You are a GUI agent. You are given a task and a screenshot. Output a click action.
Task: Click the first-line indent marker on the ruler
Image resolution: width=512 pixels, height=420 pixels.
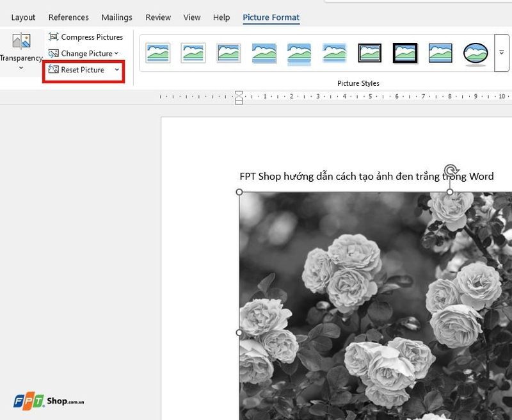[239, 93]
